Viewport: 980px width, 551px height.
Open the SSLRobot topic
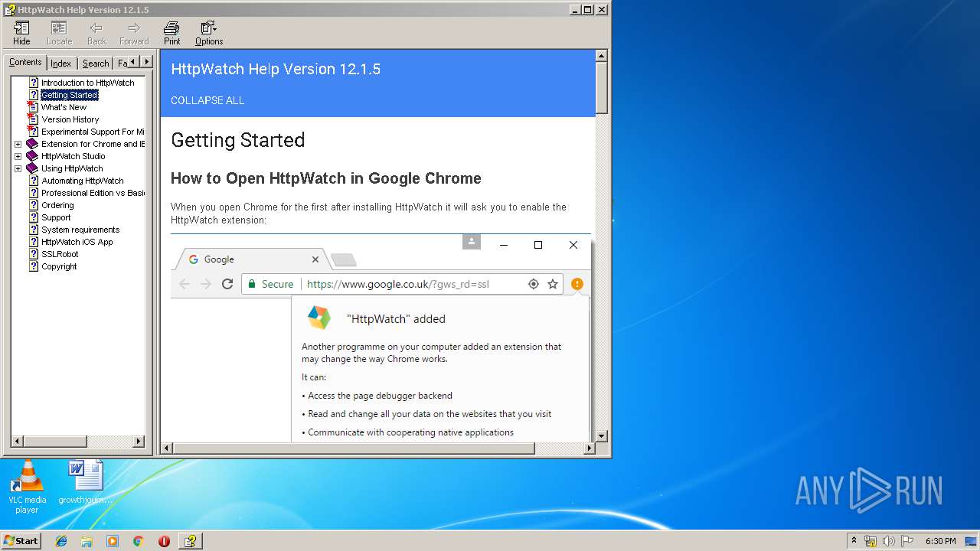60,254
